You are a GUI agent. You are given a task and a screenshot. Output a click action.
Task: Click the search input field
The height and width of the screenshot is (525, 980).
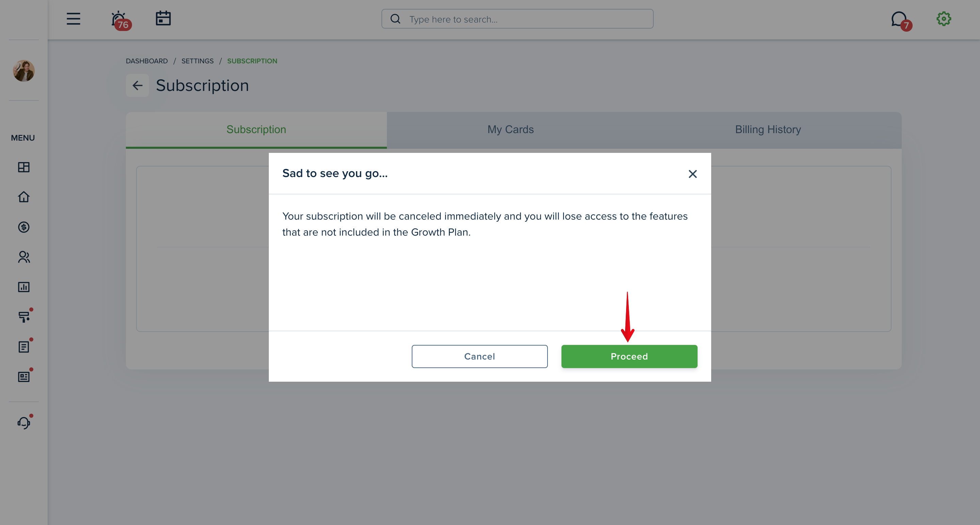pos(517,19)
